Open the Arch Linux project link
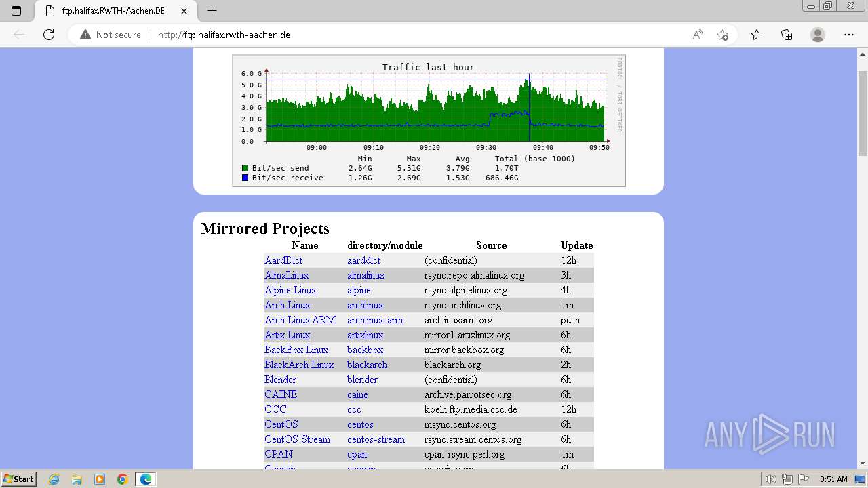868x488 pixels. tap(287, 305)
